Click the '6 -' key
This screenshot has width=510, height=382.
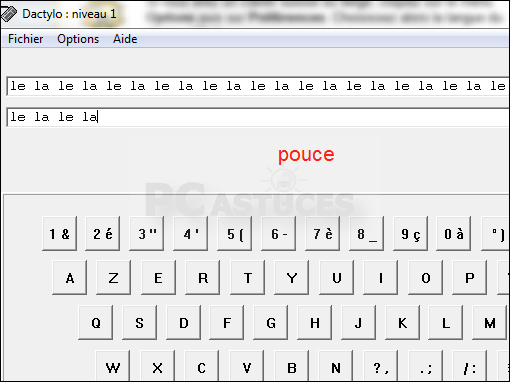pyautogui.click(x=279, y=233)
